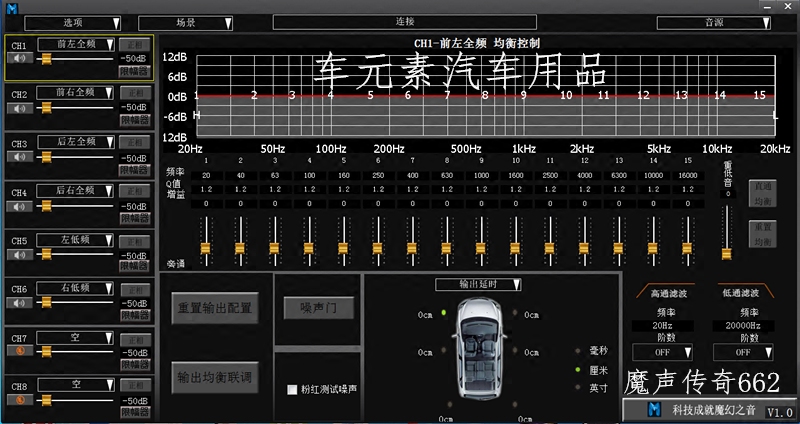
Task: Click the M logo in bottom banner
Action: 656,410
